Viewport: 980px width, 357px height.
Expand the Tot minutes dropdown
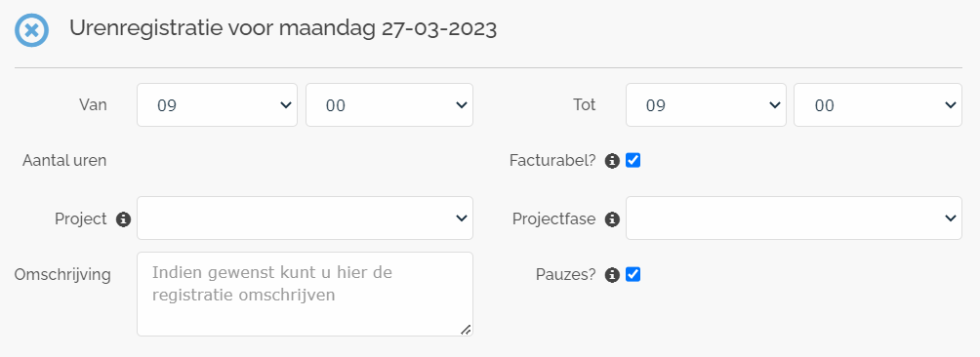[x=878, y=104]
